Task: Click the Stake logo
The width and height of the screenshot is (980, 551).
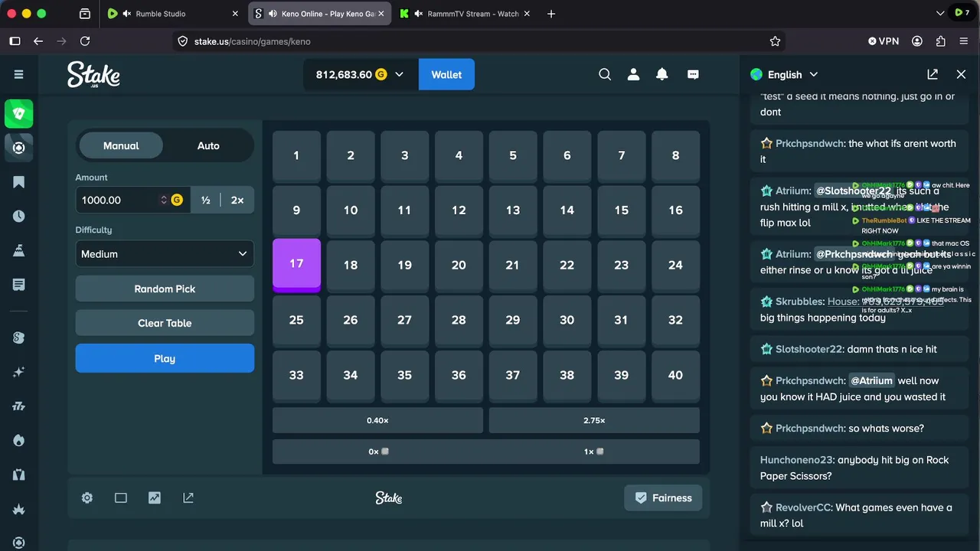Action: click(93, 75)
